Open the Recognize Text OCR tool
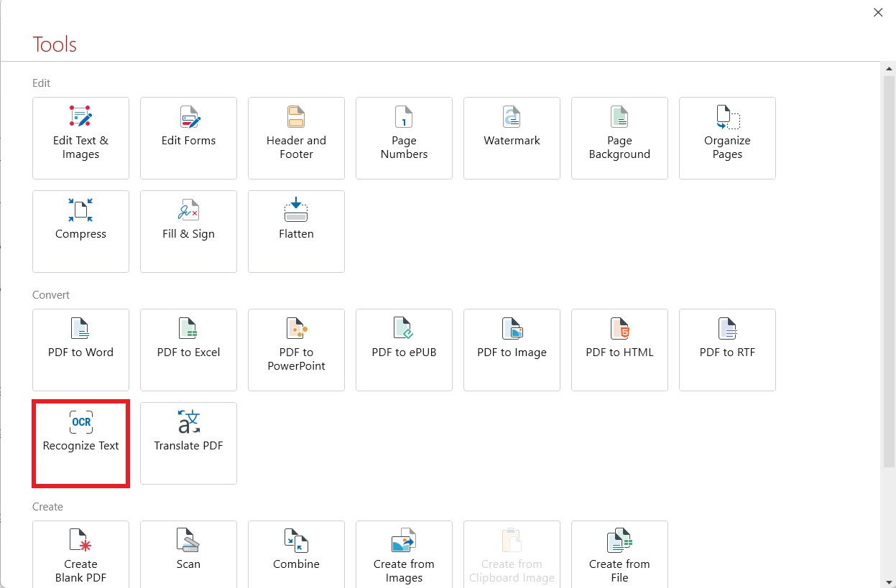 coord(80,443)
